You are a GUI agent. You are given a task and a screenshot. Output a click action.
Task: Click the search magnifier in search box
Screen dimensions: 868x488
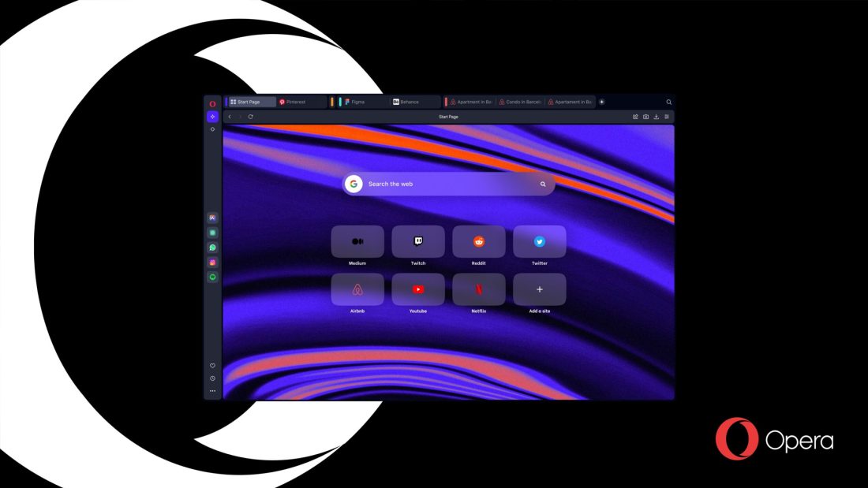point(543,184)
